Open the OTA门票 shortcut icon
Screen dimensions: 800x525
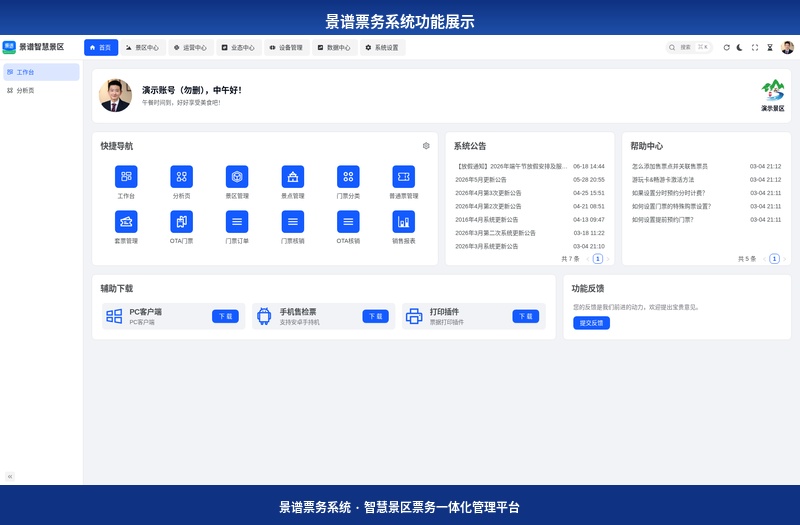pyautogui.click(x=182, y=221)
